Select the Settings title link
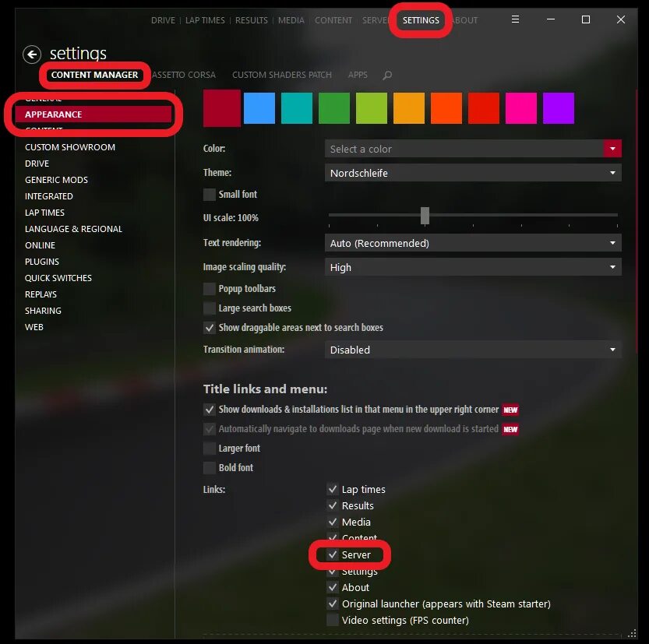The image size is (649, 644). [x=421, y=20]
